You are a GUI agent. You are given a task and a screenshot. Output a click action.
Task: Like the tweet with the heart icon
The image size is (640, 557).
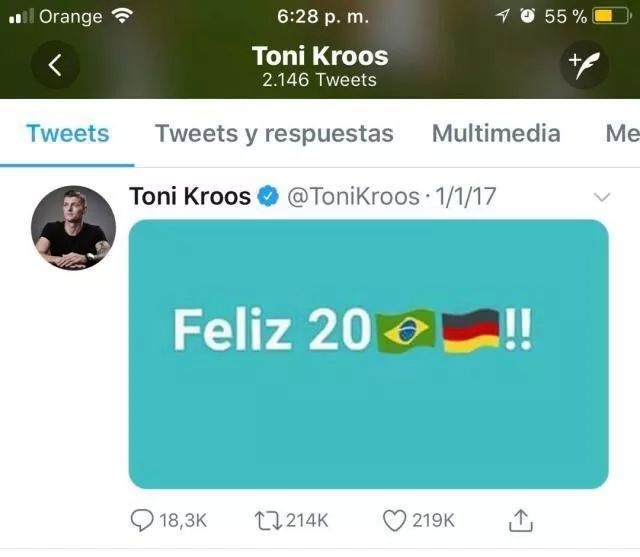coord(396,520)
